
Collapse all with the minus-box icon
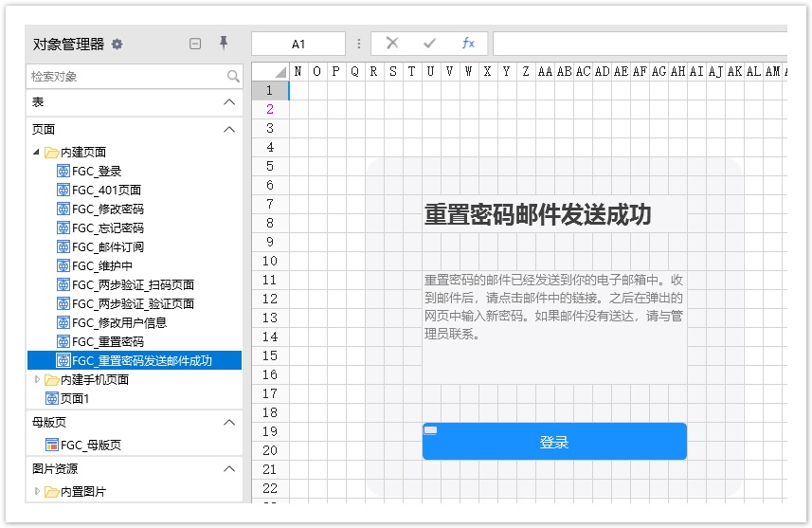(x=195, y=44)
